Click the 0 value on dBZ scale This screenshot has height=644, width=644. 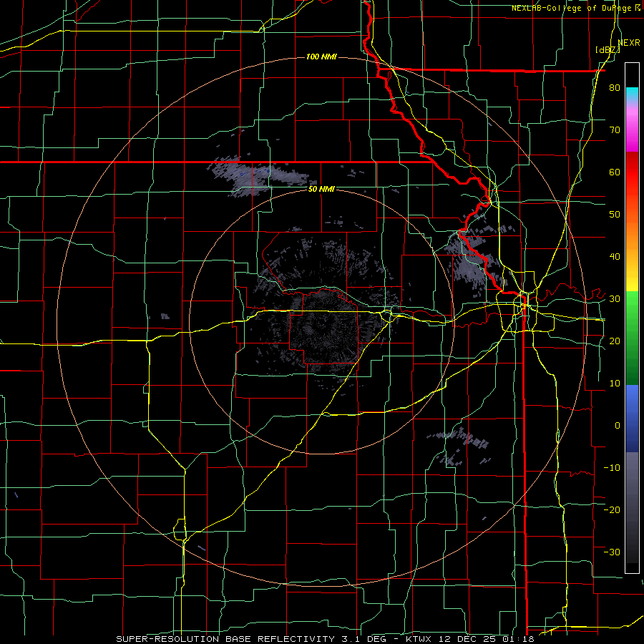618,426
